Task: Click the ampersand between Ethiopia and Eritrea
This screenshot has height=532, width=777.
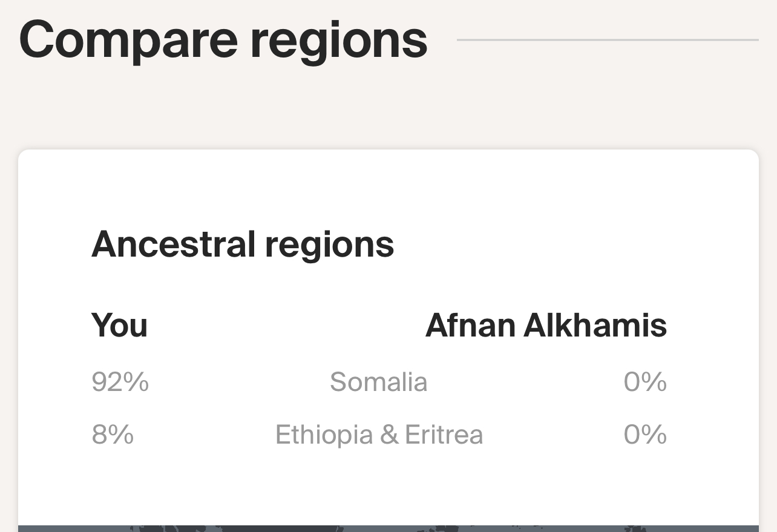Action: tap(389, 435)
